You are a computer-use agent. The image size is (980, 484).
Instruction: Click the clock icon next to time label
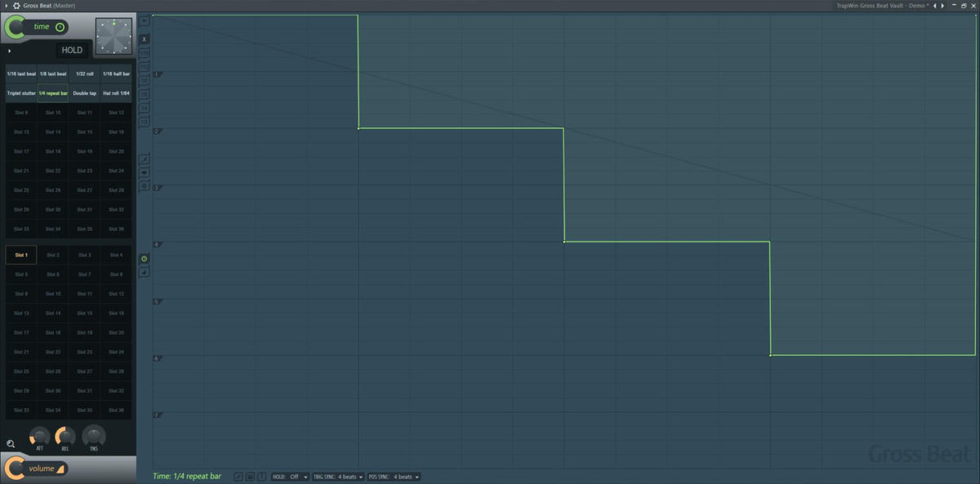(59, 27)
